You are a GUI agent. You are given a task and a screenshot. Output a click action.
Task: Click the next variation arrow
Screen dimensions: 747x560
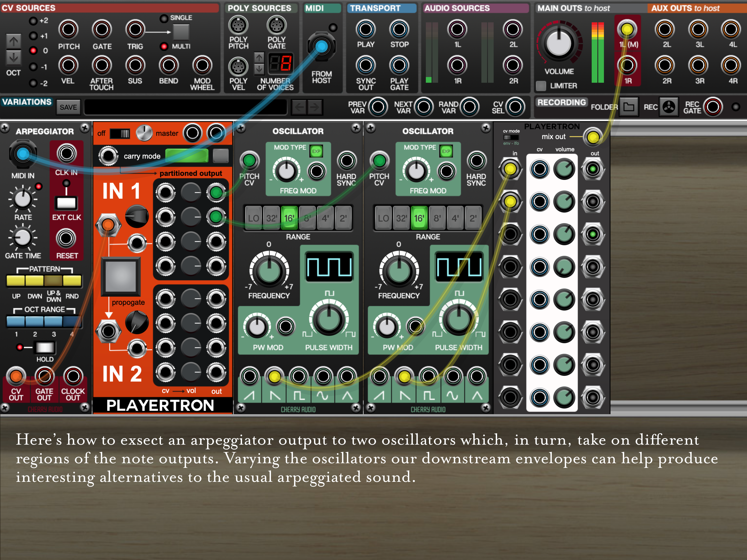[315, 107]
